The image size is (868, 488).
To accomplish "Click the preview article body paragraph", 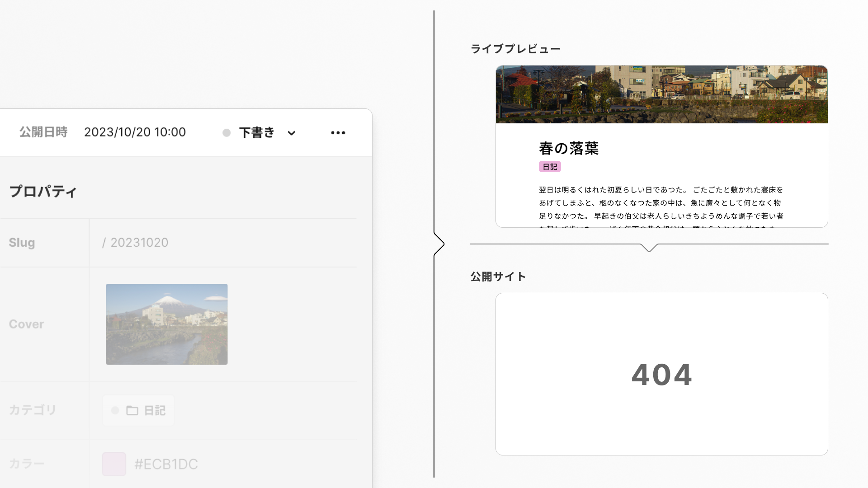I will click(661, 206).
